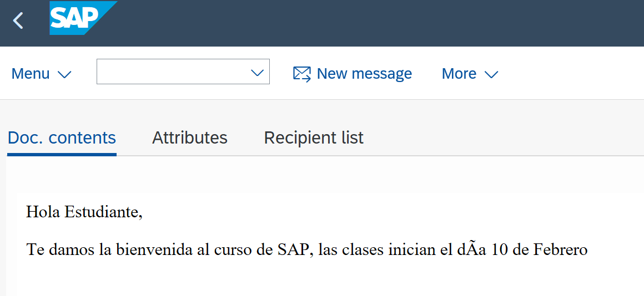644x296 pixels.
Task: Click the envelope icon for New message
Action: (301, 74)
